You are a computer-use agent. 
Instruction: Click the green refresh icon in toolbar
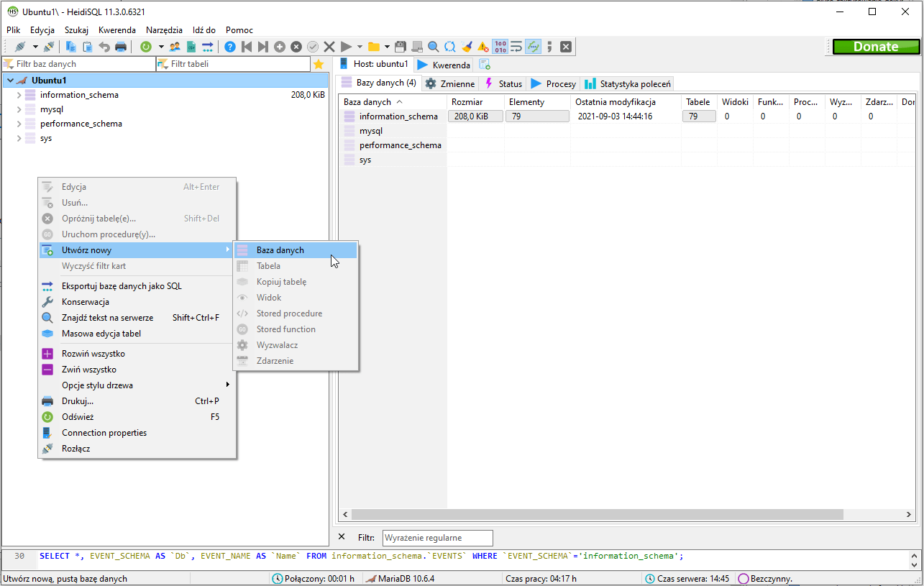pyautogui.click(x=146, y=47)
